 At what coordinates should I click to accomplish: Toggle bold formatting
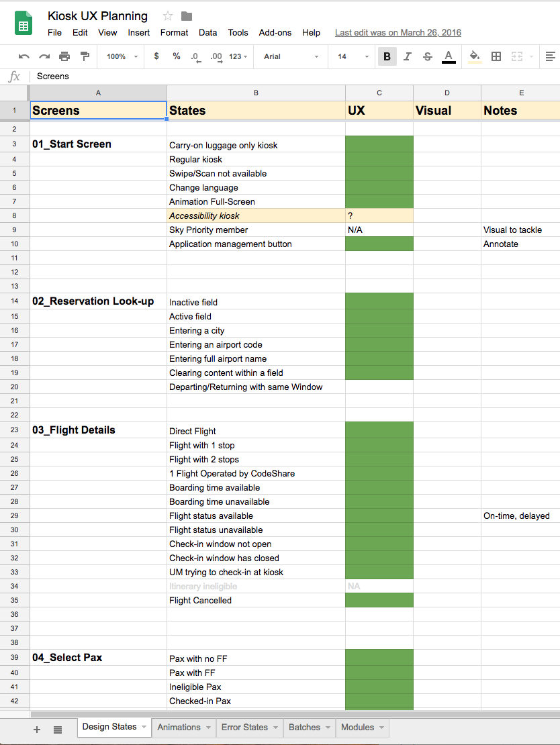(x=387, y=56)
